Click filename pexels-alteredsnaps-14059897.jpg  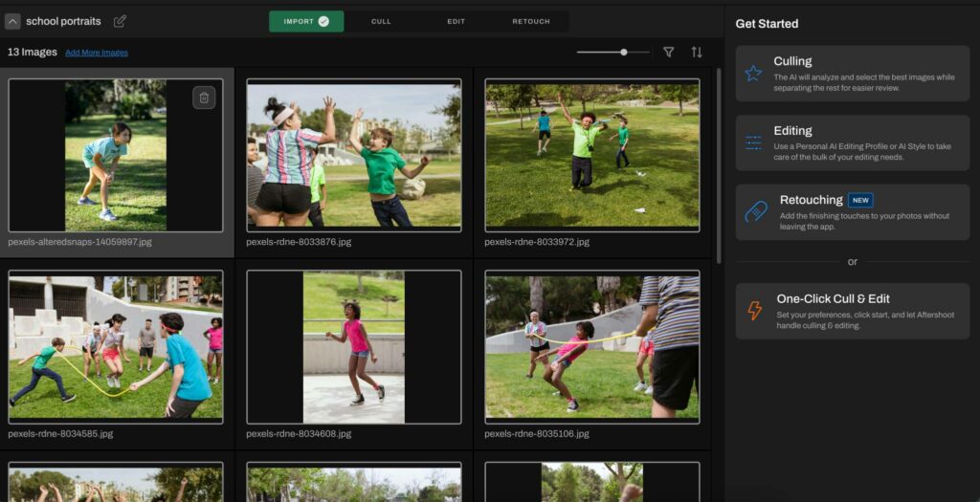80,242
